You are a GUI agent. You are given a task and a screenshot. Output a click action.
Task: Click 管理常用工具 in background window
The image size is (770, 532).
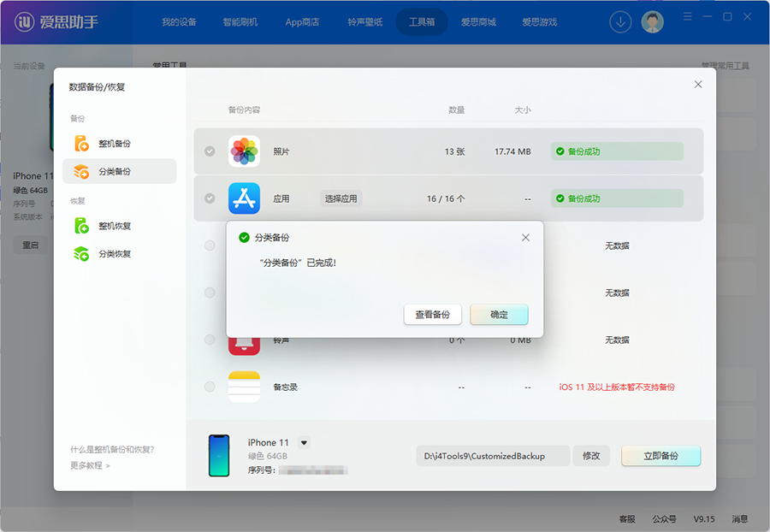(725, 66)
